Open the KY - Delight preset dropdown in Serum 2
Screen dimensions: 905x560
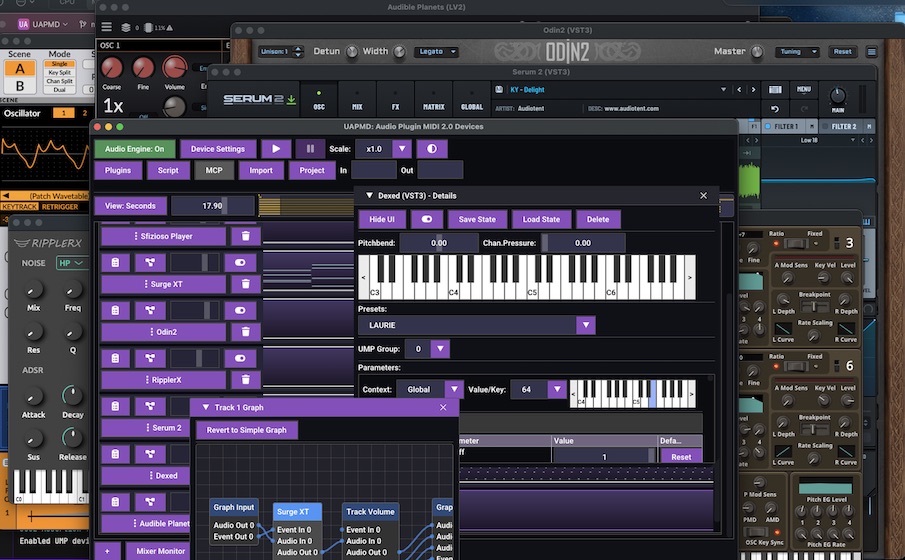723,89
